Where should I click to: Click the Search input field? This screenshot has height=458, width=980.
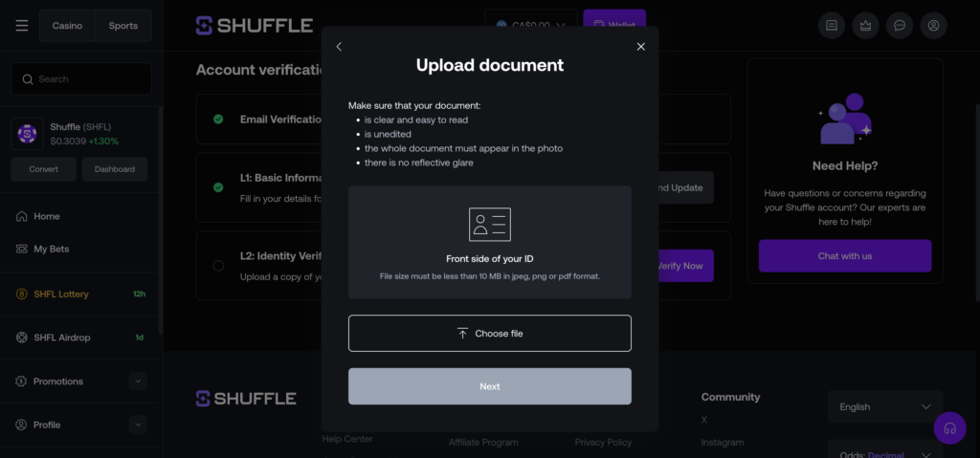(x=81, y=78)
